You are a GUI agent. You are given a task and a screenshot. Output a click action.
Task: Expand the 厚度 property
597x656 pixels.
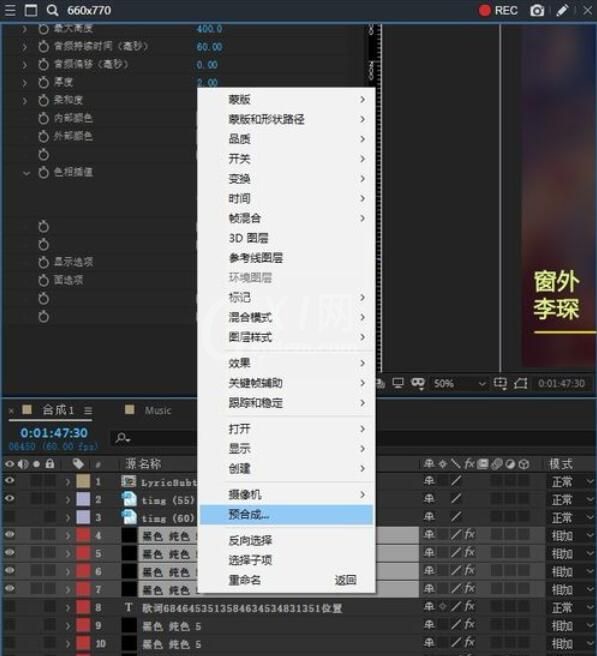click(25, 82)
